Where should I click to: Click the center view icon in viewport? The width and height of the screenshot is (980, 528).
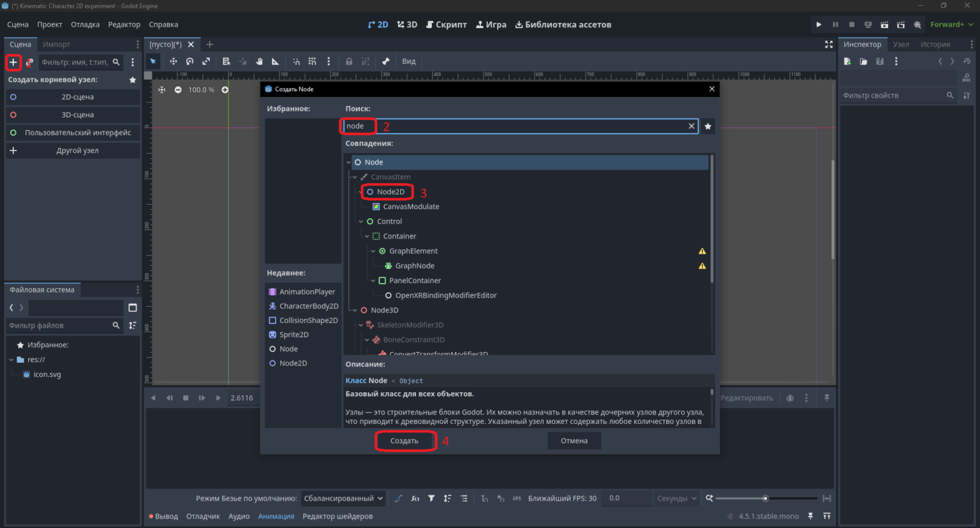[161, 90]
